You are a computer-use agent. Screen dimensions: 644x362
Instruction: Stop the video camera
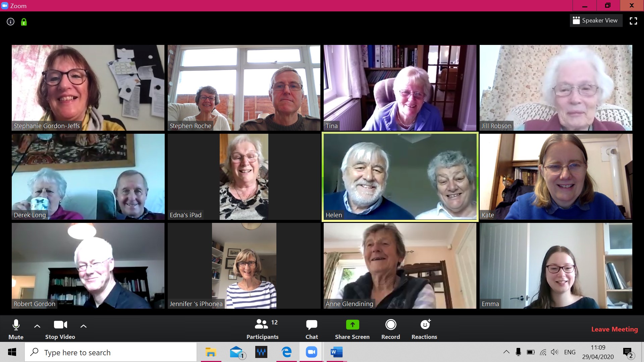(60, 329)
